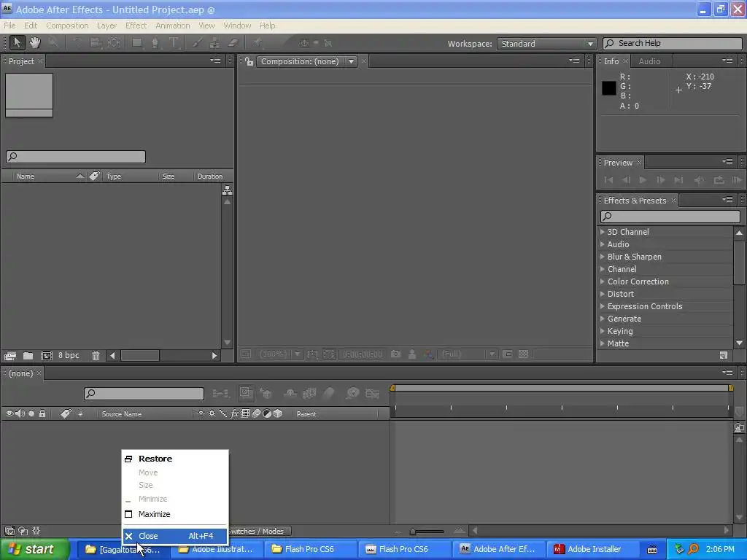The width and height of the screenshot is (747, 560).
Task: Select the Eraser tool
Action: coord(233,43)
